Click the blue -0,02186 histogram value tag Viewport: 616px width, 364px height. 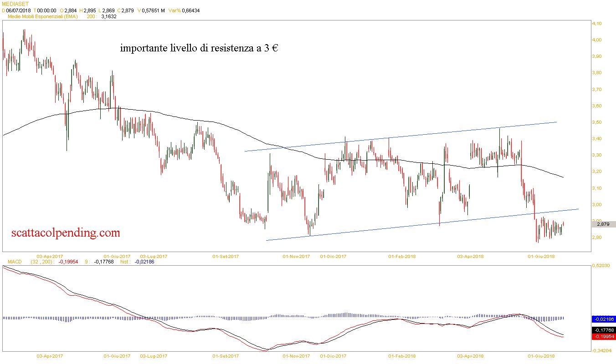603,319
